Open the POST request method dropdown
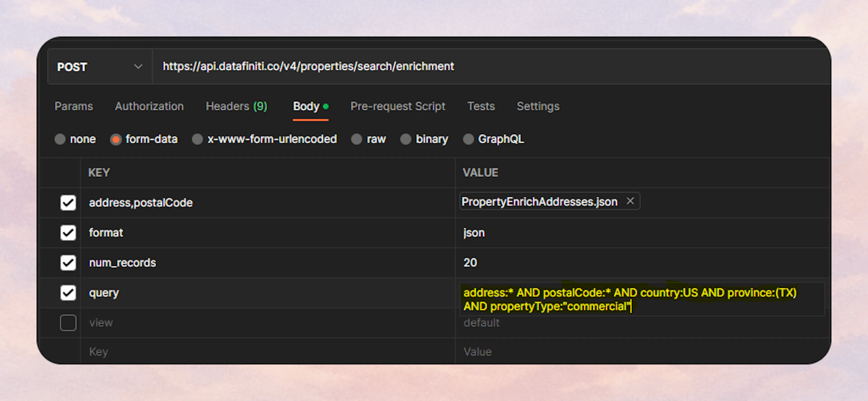 (x=137, y=67)
